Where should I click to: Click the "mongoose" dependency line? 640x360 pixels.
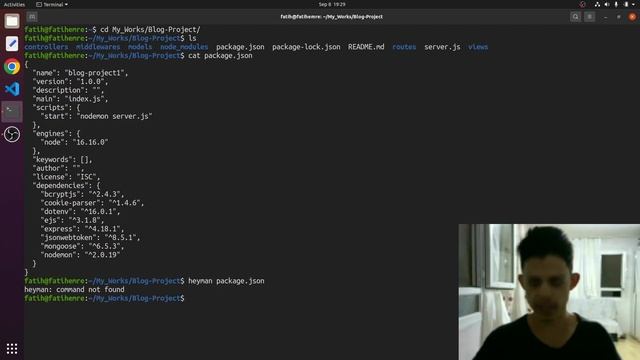82,247
